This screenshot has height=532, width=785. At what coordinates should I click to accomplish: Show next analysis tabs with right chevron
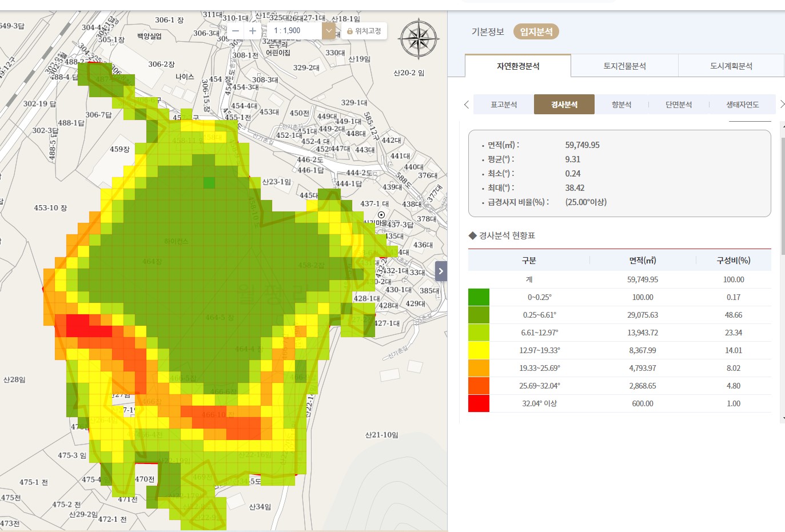click(x=782, y=104)
